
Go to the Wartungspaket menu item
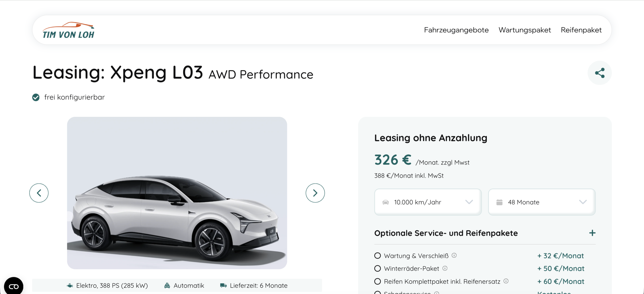[x=525, y=30]
